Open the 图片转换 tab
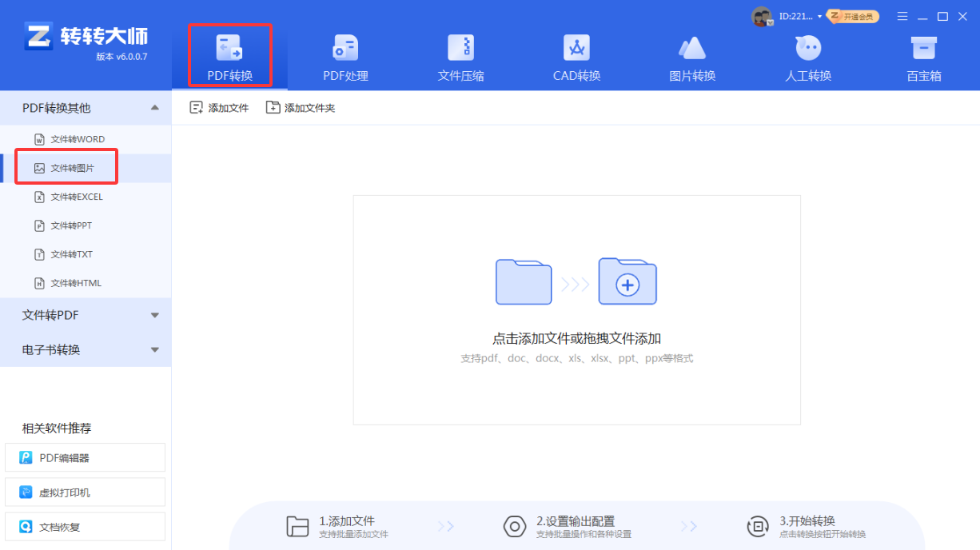Image resolution: width=980 pixels, height=550 pixels. [692, 57]
